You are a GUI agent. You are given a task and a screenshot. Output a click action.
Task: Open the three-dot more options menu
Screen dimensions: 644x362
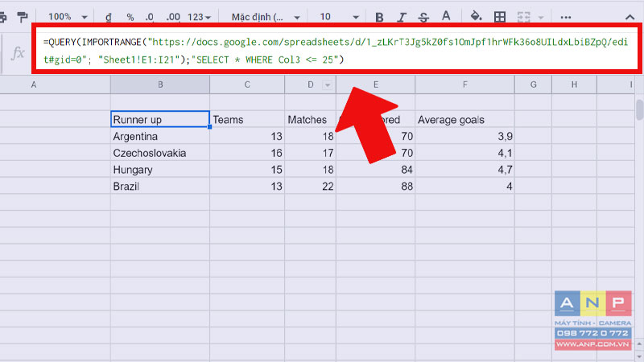[x=566, y=17]
